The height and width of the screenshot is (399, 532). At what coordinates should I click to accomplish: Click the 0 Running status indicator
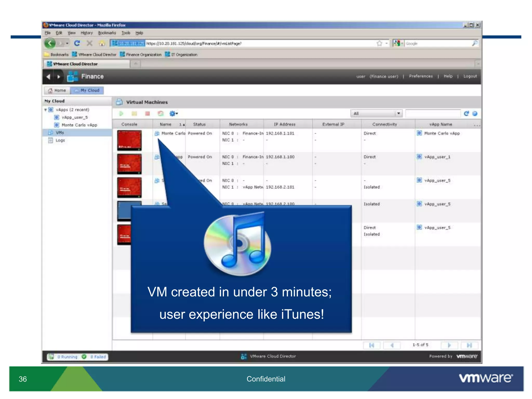coord(63,357)
